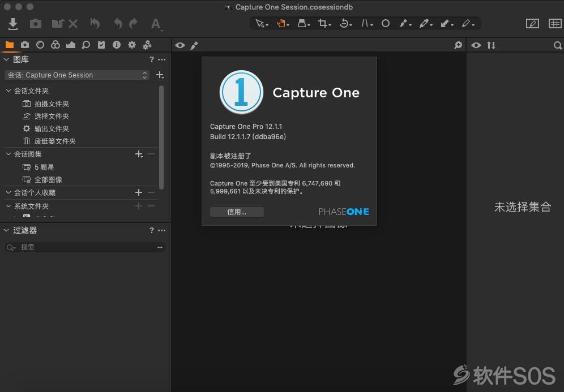The height and width of the screenshot is (392, 564).
Task: Toggle viewer eye icon above image area
Action: pos(180,45)
